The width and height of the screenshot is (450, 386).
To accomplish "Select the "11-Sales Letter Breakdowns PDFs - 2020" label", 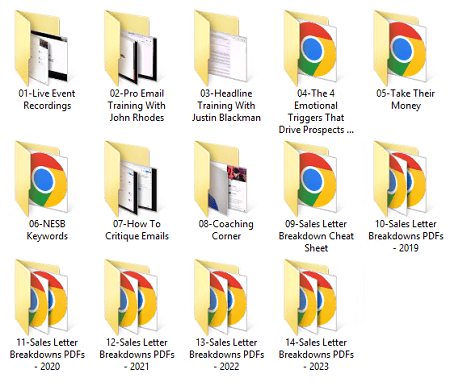I will (47, 354).
